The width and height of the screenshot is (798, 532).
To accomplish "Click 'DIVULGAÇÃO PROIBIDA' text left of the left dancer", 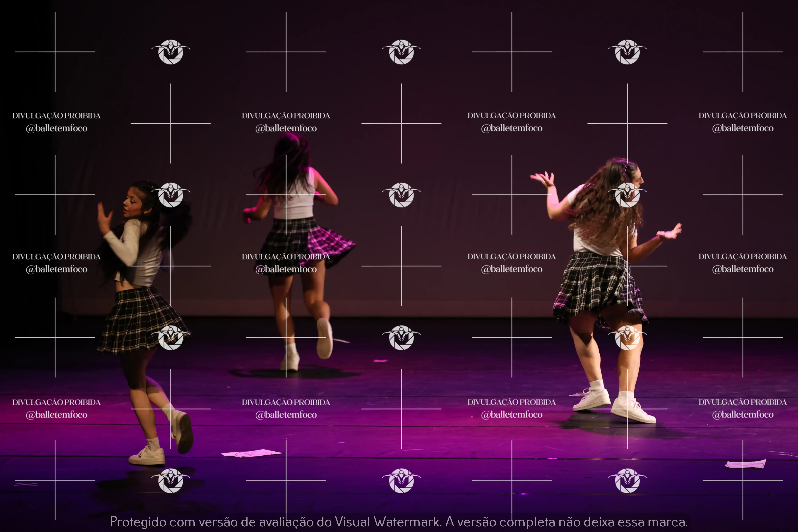I will [56, 257].
